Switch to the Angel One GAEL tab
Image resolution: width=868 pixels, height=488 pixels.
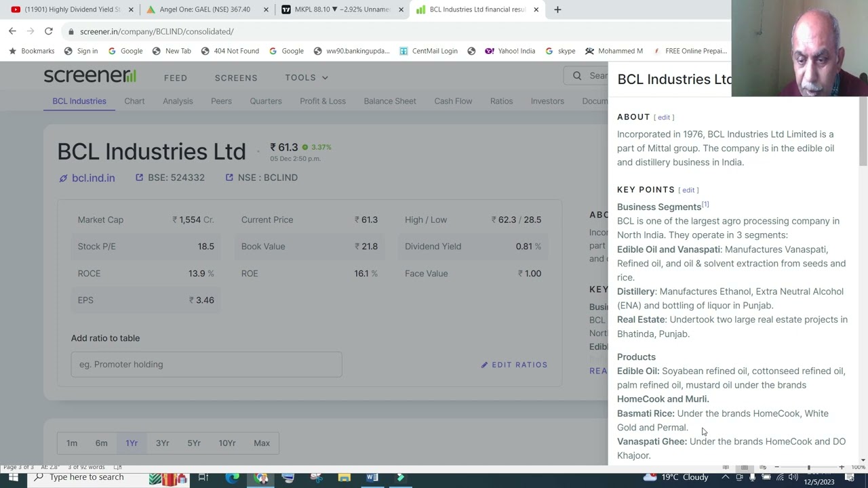[205, 9]
